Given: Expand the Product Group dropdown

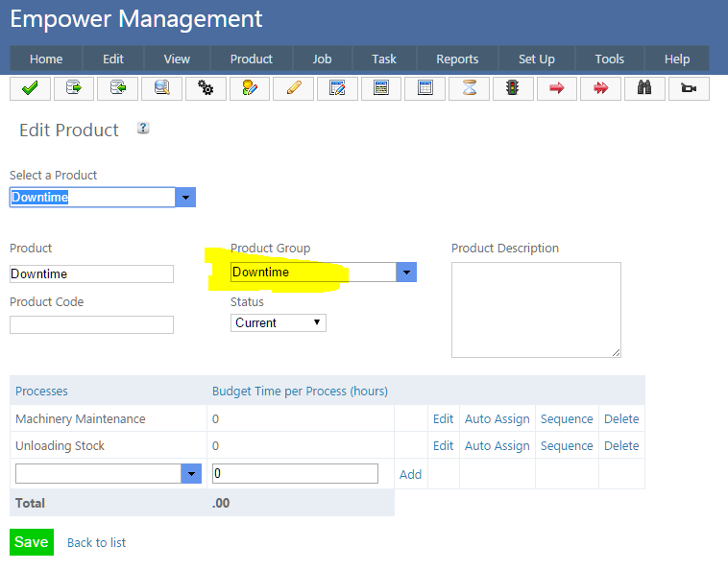Looking at the screenshot, I should click(406, 273).
